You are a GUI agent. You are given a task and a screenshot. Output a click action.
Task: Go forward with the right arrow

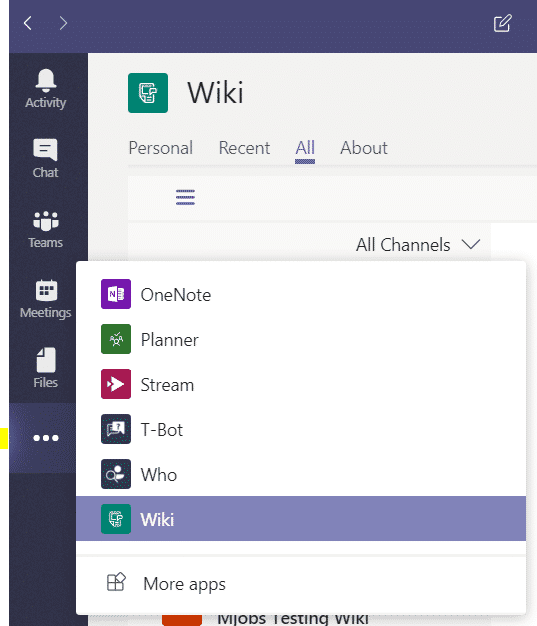click(63, 23)
